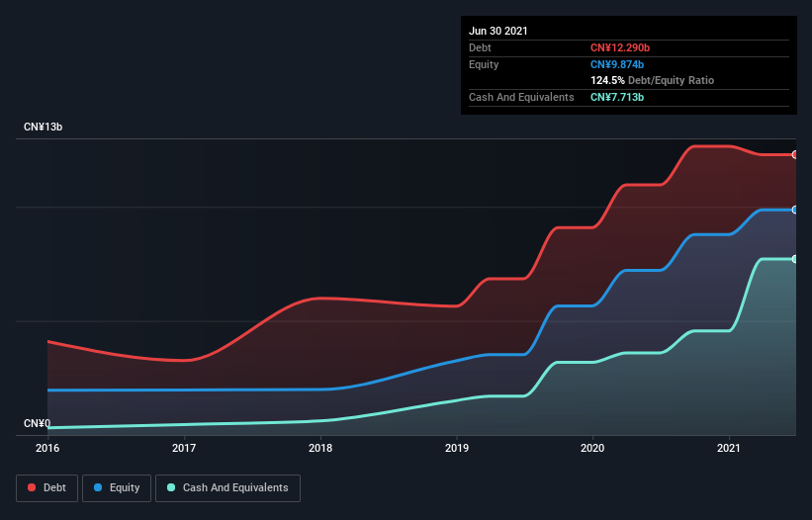
Task: Toggle the Equity legend button
Action: click(x=117, y=488)
